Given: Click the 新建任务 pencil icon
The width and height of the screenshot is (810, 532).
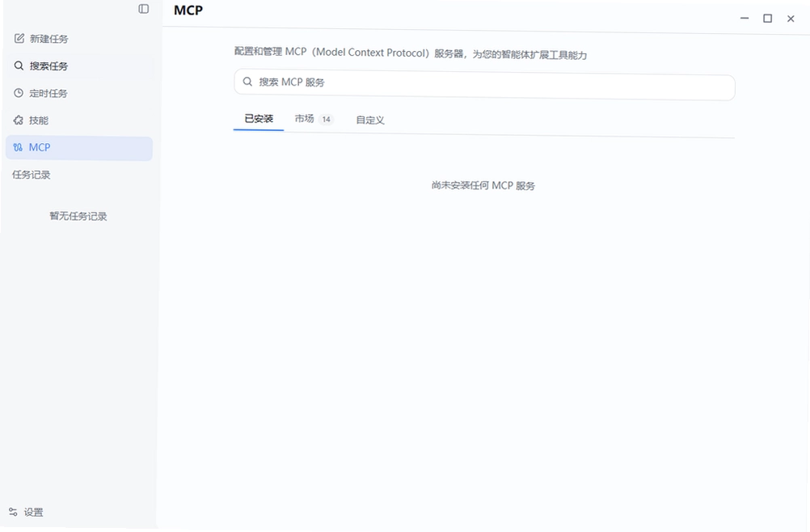Looking at the screenshot, I should coord(19,38).
